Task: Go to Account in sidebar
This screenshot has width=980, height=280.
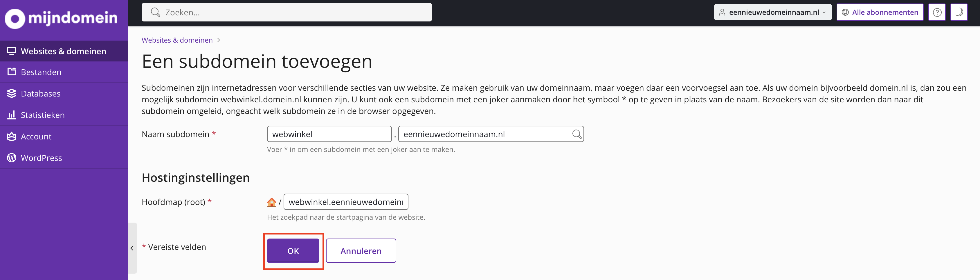Action: coord(36,137)
